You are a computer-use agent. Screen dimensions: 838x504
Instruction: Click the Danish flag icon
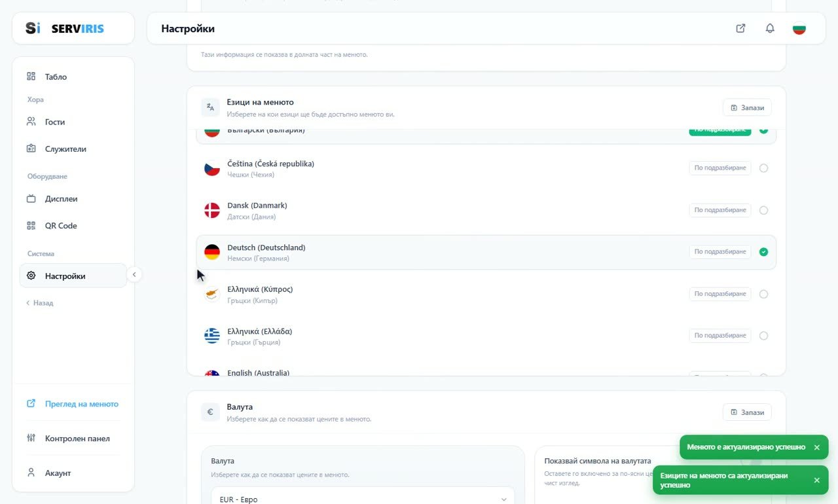(212, 210)
